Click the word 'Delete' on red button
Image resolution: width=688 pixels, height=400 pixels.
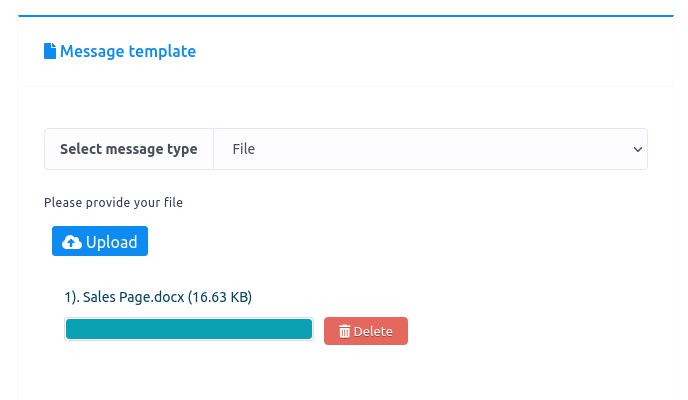pos(373,331)
